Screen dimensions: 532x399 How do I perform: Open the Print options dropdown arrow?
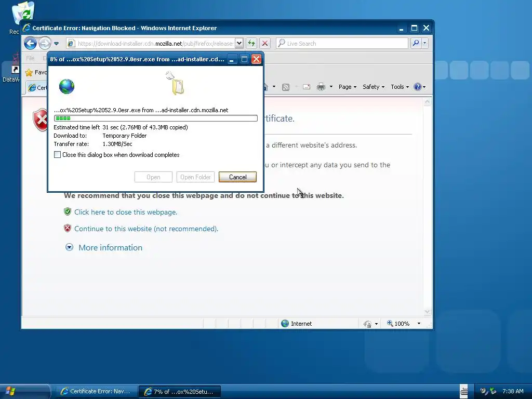coord(331,87)
